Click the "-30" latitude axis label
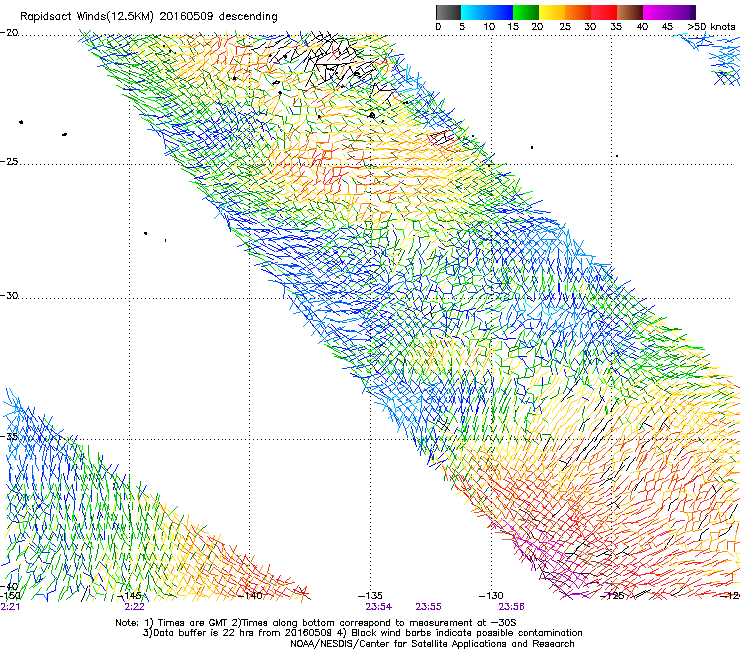This screenshot has height=650, width=740. (x=9, y=295)
